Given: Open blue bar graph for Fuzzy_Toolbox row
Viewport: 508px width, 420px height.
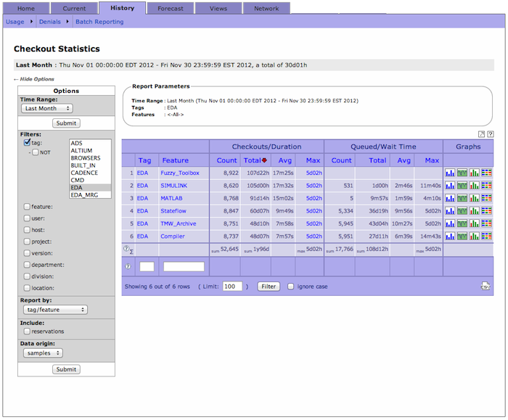Looking at the screenshot, I should tap(450, 173).
